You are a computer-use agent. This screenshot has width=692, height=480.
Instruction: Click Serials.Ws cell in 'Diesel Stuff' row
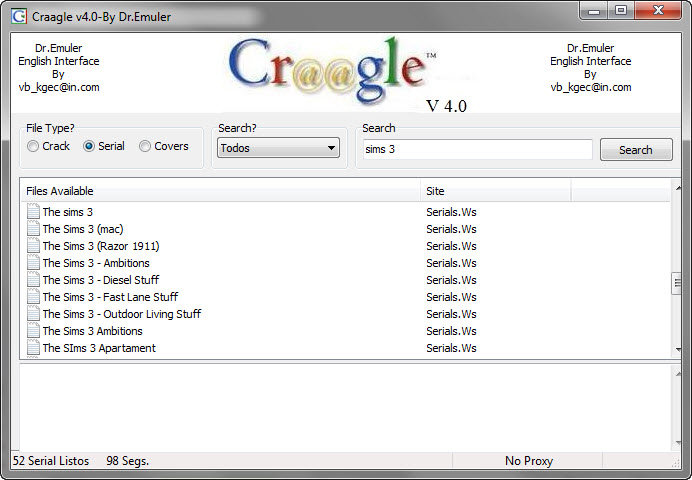point(451,280)
